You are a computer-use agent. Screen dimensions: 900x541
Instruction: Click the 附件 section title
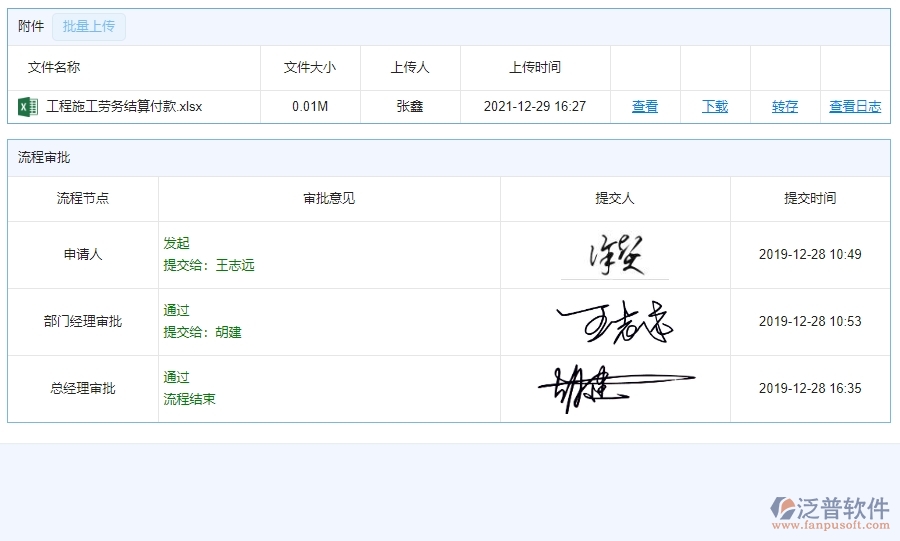point(30,26)
